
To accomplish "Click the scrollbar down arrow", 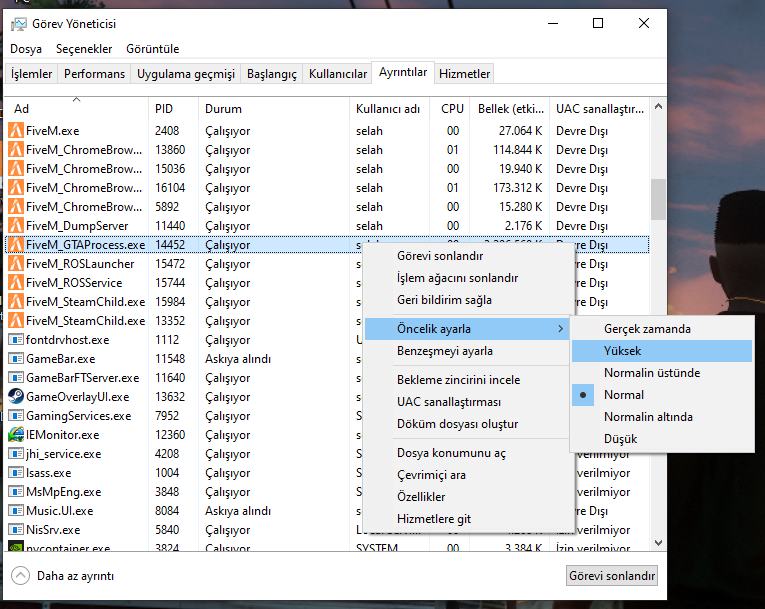I will point(658,543).
